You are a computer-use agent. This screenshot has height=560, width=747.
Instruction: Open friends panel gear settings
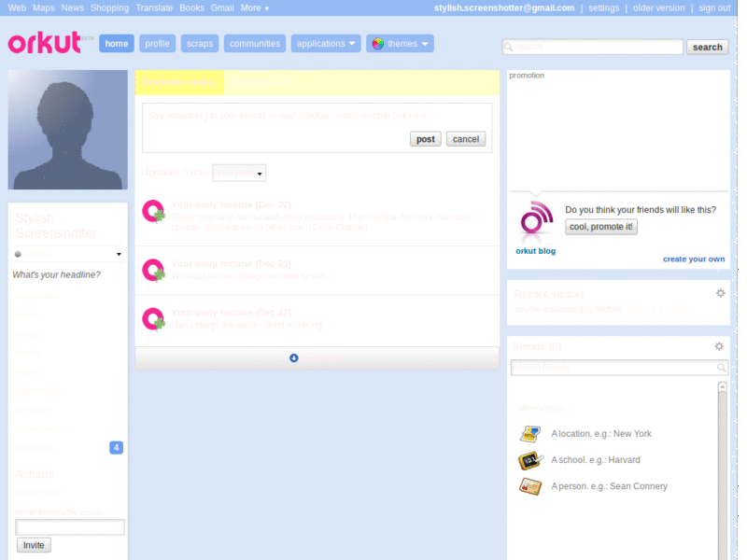[x=719, y=346]
